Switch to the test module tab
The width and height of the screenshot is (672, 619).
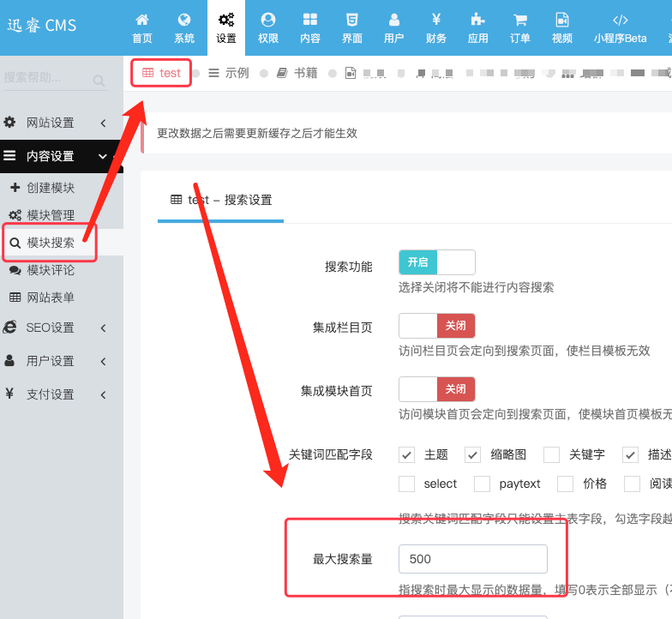pyautogui.click(x=161, y=73)
